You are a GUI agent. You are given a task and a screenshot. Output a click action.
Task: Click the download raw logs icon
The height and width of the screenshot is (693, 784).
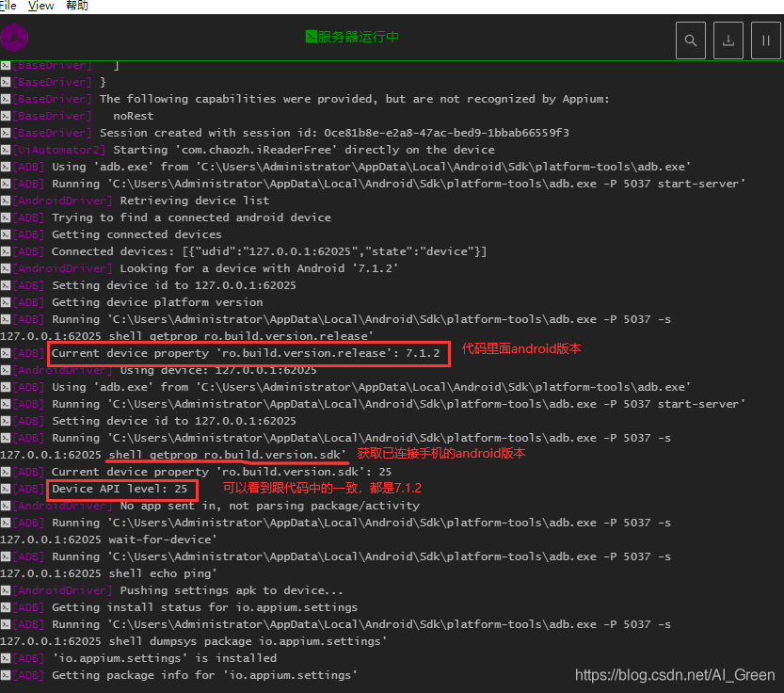click(728, 40)
